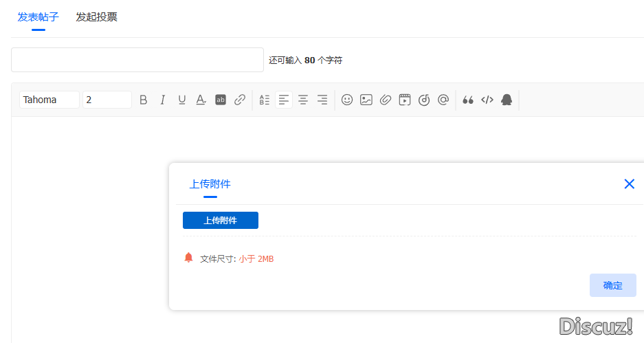Insert an image into the post

[x=366, y=100]
